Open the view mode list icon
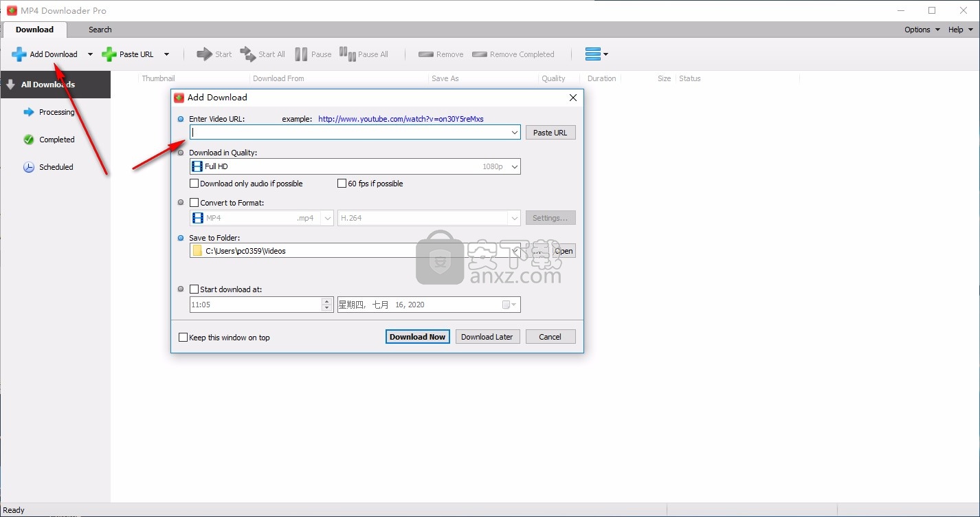Screen dimensions: 980x517 click(x=597, y=54)
